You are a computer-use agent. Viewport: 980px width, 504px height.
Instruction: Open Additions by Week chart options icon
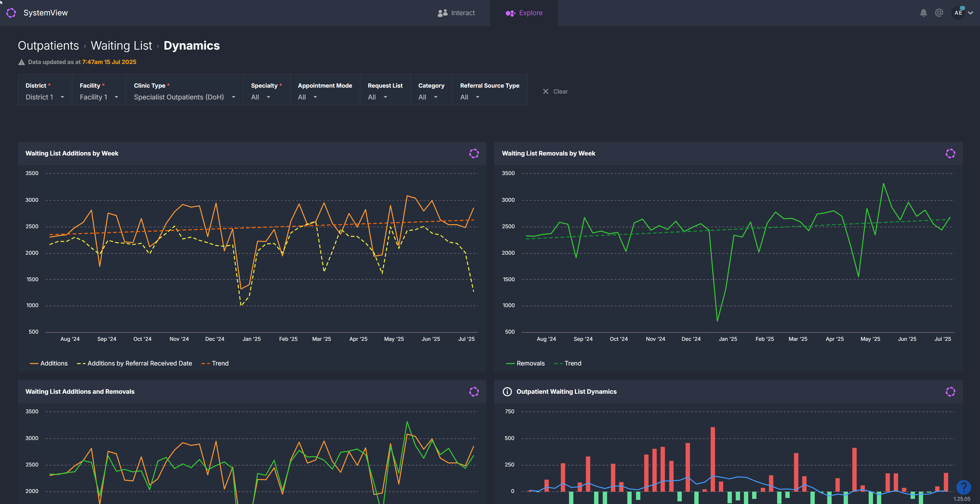pos(474,153)
